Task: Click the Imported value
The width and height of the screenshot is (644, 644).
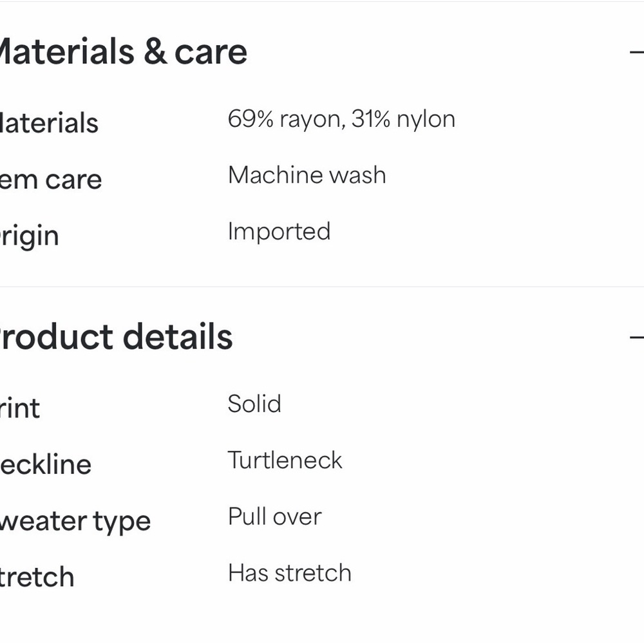Action: coord(279,232)
